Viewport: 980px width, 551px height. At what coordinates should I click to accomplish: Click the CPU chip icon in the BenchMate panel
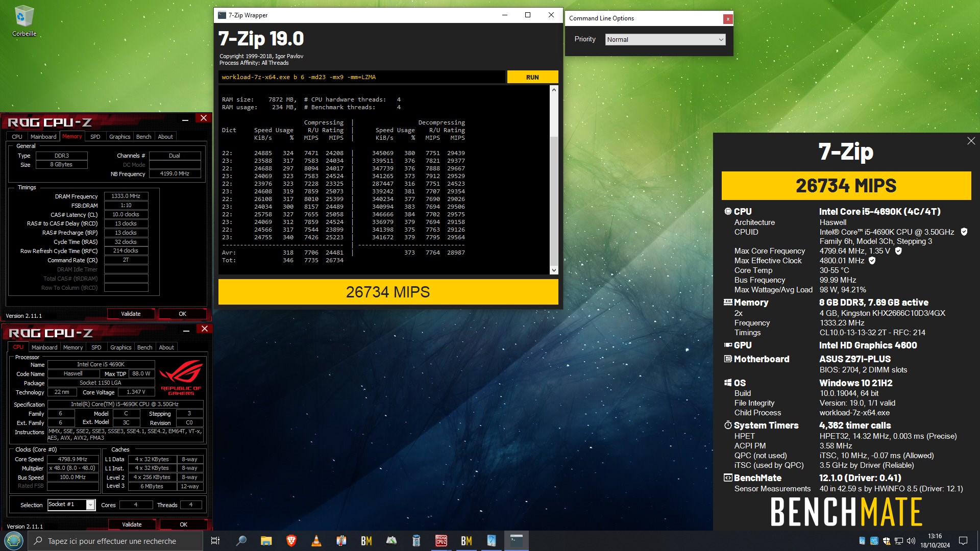pyautogui.click(x=728, y=211)
